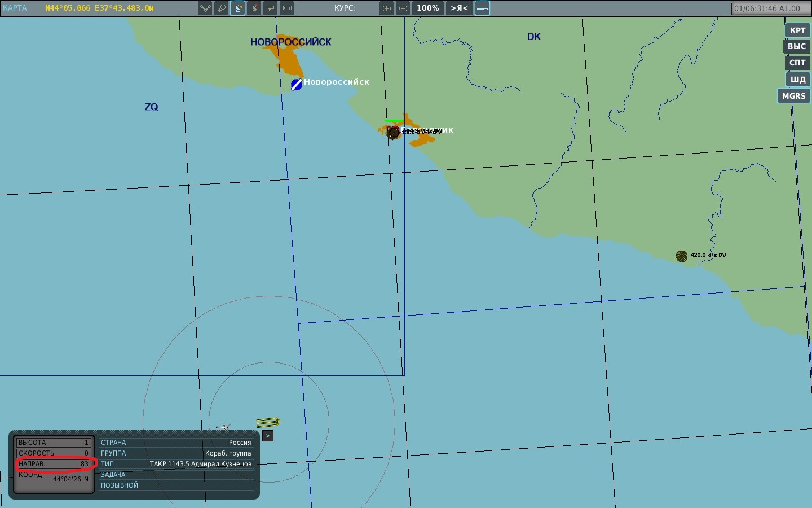Image resolution: width=812 pixels, height=508 pixels.
Task: Click the СКОРОСТЬ speed field
Action: tap(54, 453)
